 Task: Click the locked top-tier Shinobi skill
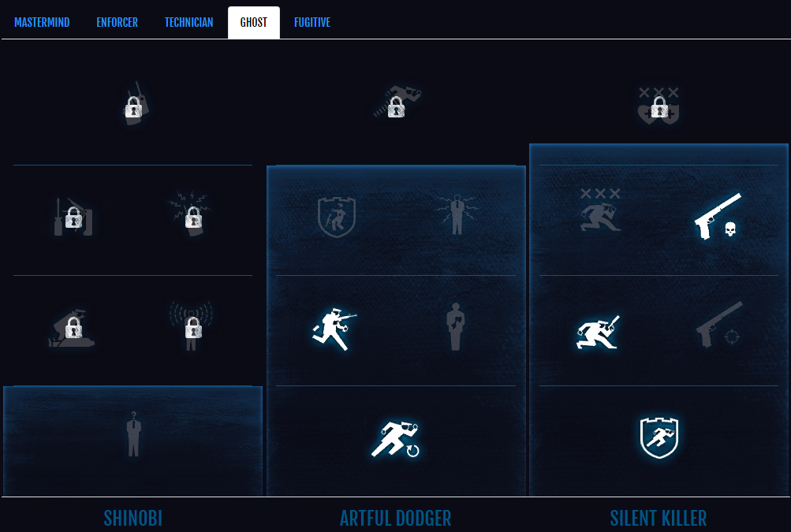tap(135, 103)
